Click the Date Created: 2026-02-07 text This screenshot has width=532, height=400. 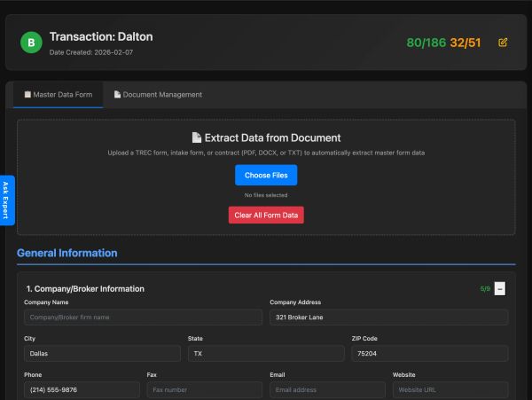91,52
